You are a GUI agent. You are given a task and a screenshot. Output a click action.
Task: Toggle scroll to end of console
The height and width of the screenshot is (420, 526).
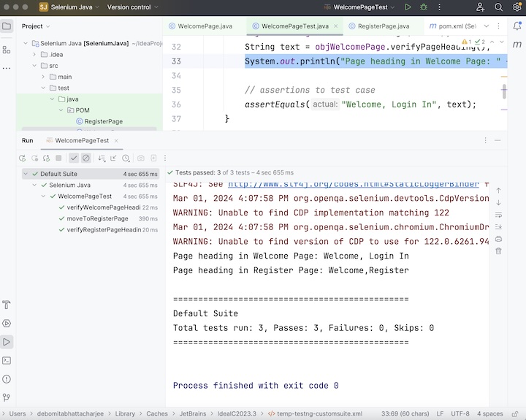coord(498,226)
